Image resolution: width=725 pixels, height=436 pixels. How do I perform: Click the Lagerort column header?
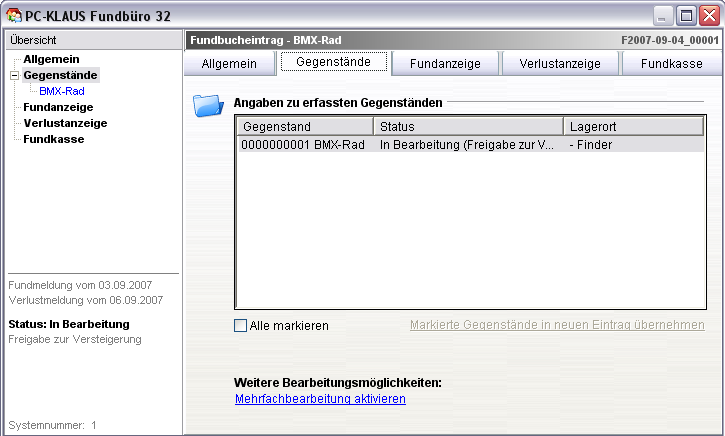(x=632, y=127)
